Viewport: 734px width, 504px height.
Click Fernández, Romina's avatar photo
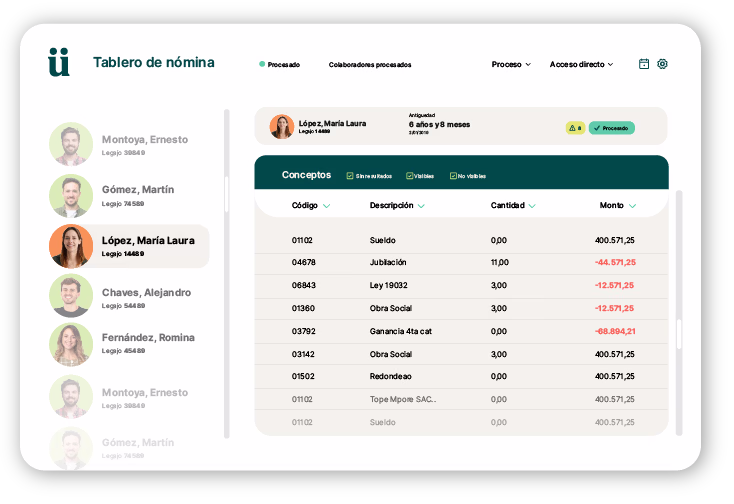pos(71,344)
